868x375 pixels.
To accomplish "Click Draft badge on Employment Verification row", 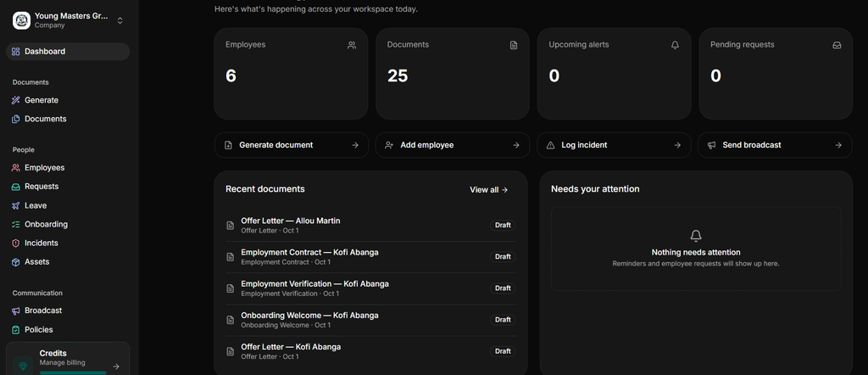I will click(503, 288).
